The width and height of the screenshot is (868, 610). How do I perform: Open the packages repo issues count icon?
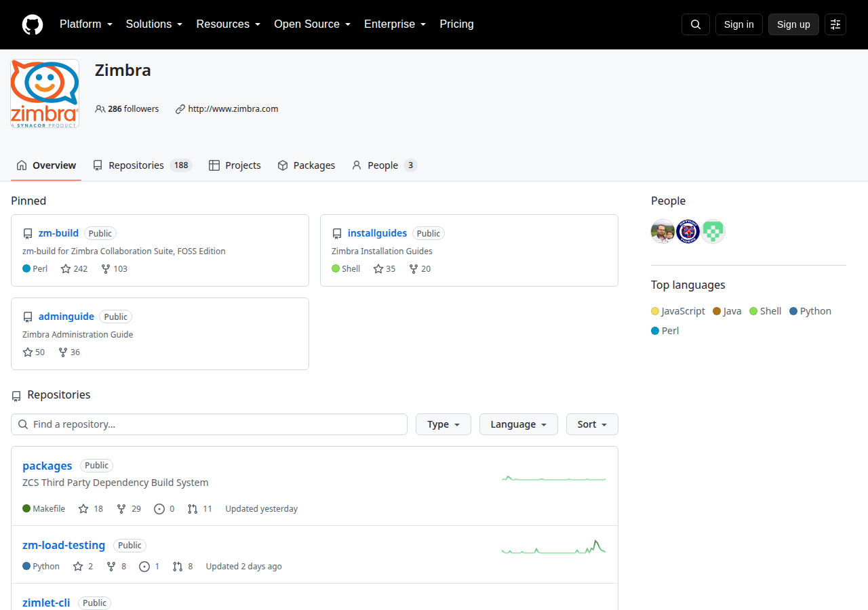coord(164,509)
